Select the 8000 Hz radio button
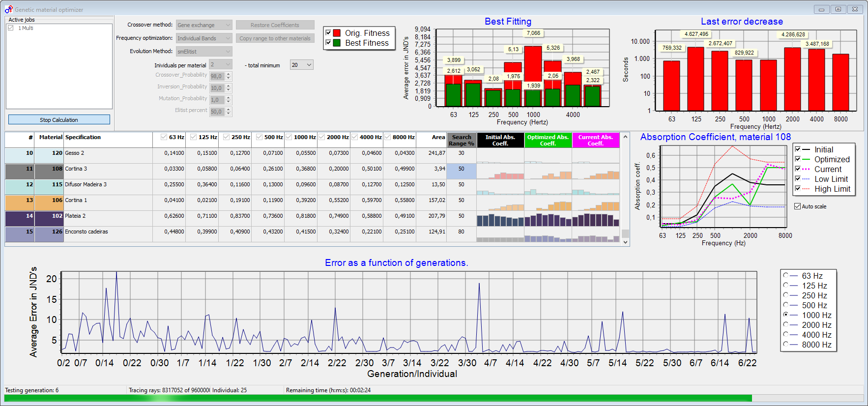868x406 pixels. click(x=786, y=345)
